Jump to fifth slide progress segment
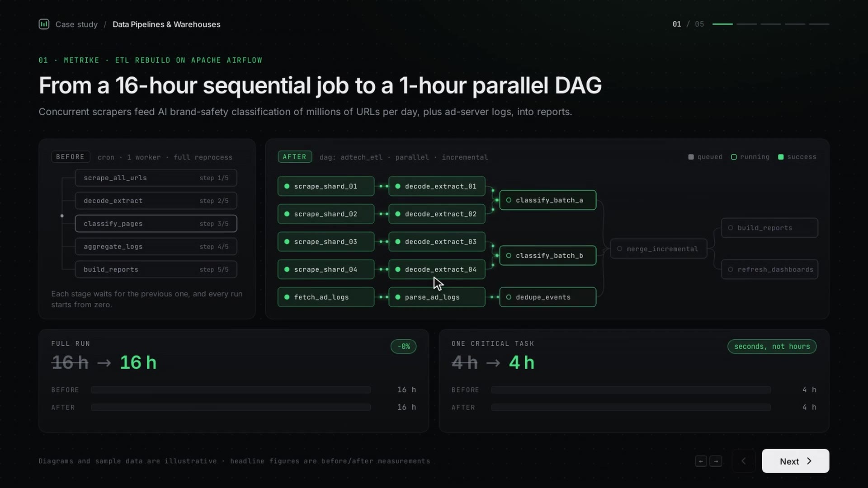The height and width of the screenshot is (488, 868). 819,24
